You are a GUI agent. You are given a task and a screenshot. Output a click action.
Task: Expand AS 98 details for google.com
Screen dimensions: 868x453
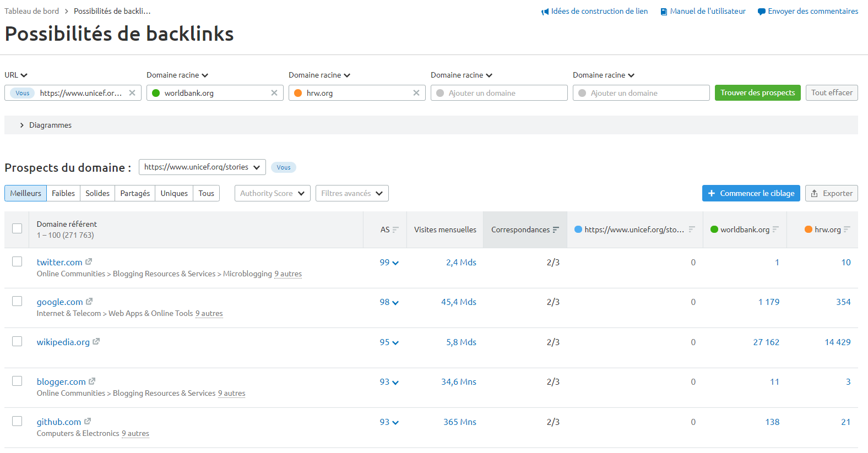pyautogui.click(x=389, y=302)
